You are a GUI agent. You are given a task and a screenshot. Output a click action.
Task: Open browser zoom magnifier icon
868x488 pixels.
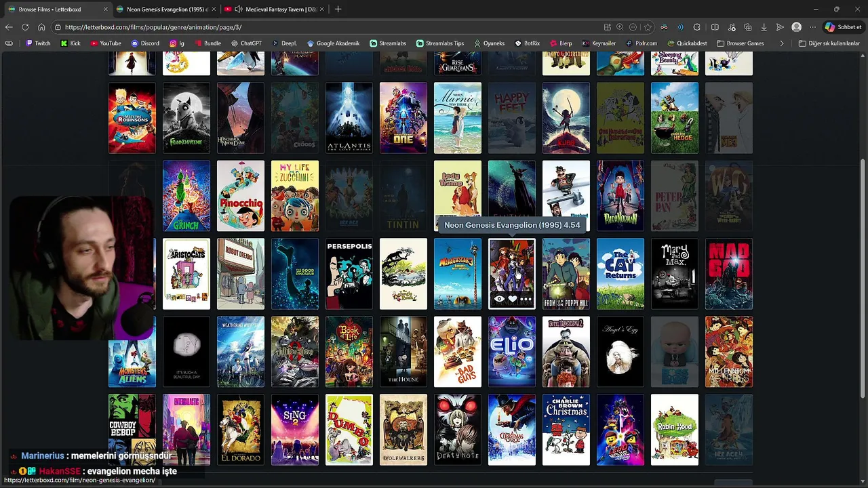pos(619,27)
